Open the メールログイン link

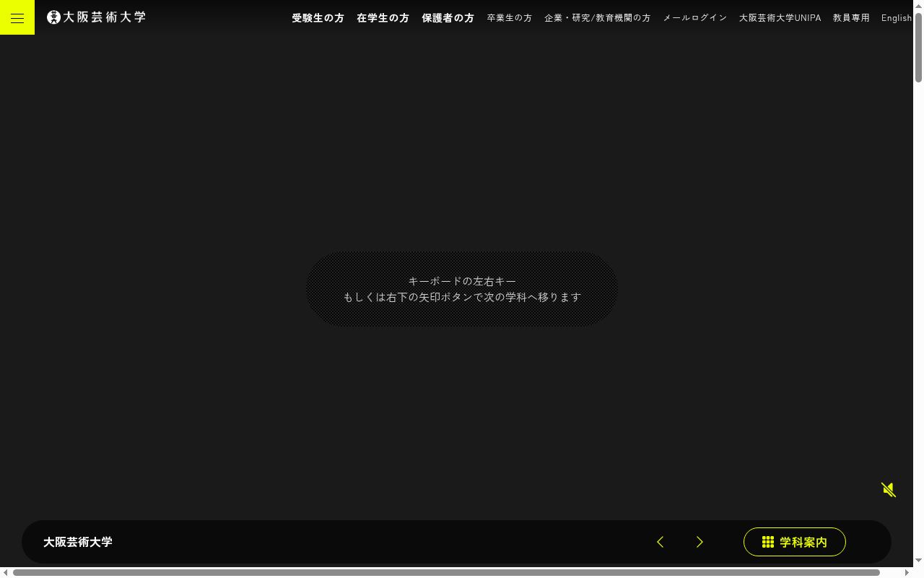(695, 18)
